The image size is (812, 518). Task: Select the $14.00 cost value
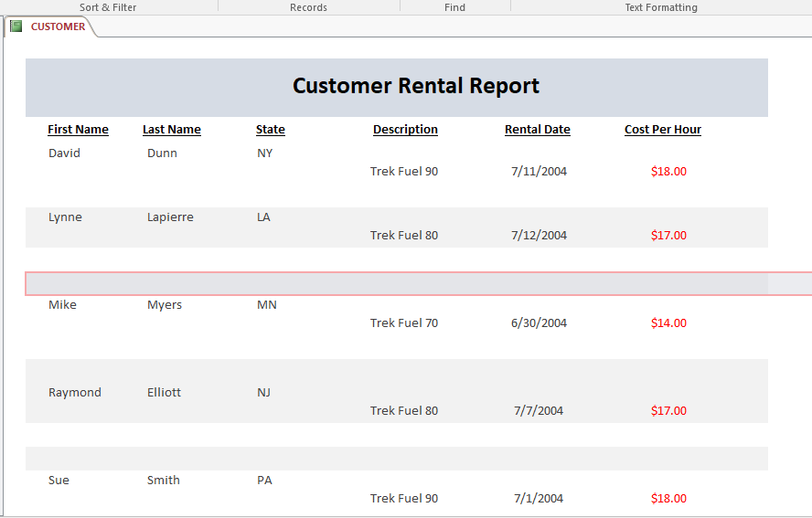(668, 323)
